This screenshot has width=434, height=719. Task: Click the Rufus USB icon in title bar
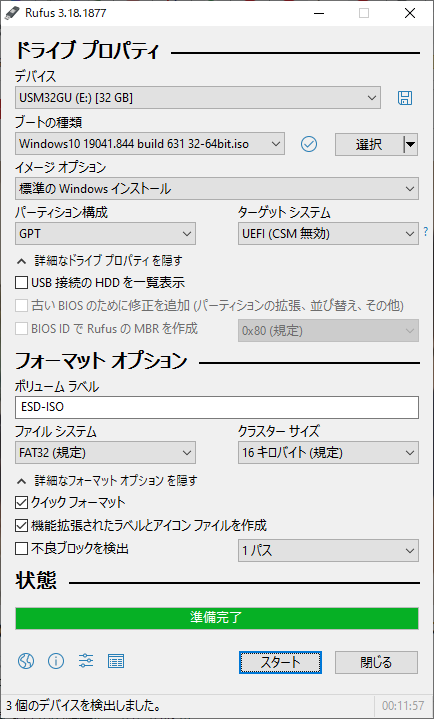tap(9, 13)
